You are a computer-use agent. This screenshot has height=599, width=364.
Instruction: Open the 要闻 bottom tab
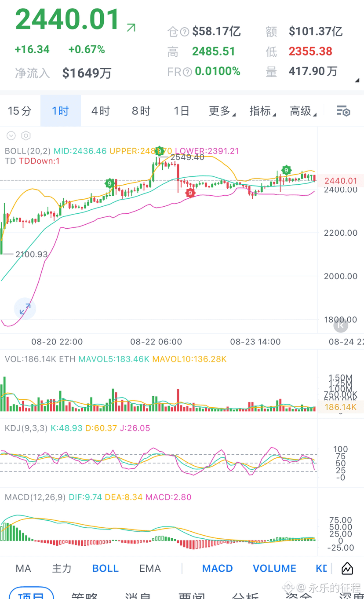(192, 595)
